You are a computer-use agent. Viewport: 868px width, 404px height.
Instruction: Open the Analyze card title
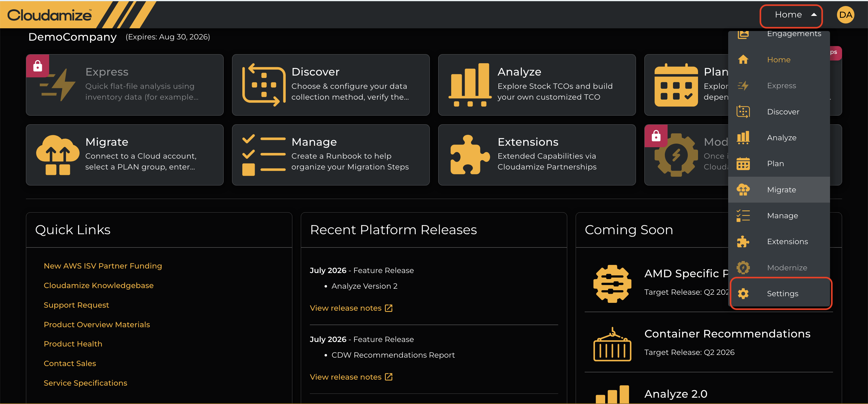click(x=519, y=72)
